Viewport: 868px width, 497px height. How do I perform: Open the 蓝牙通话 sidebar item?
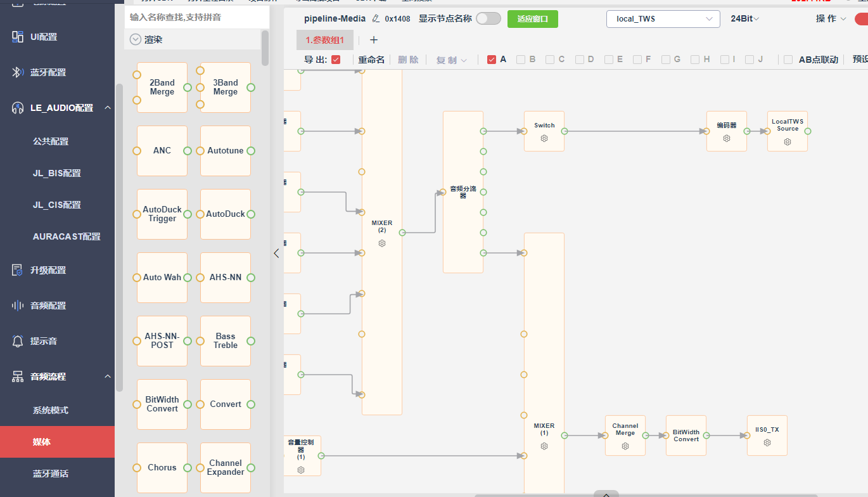click(x=51, y=474)
